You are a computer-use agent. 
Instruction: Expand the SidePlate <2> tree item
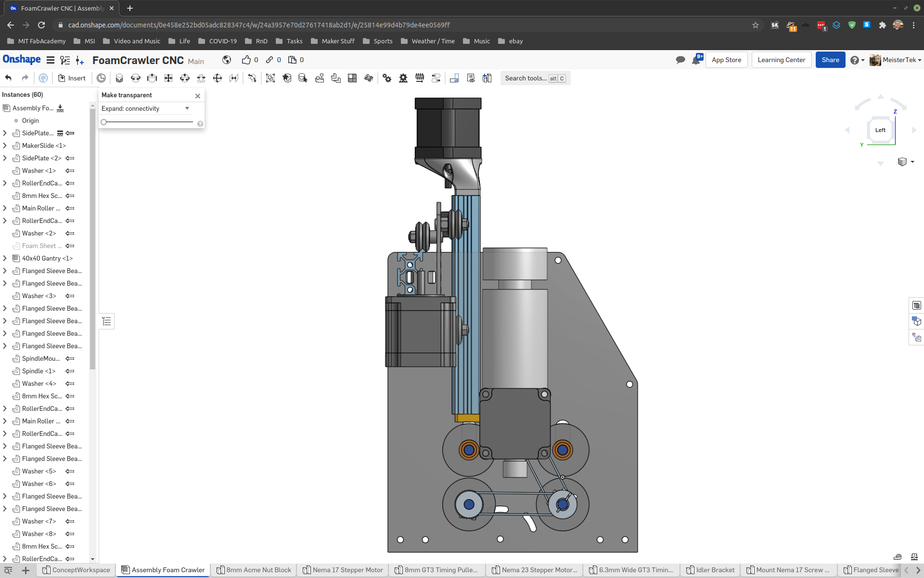[x=5, y=158]
